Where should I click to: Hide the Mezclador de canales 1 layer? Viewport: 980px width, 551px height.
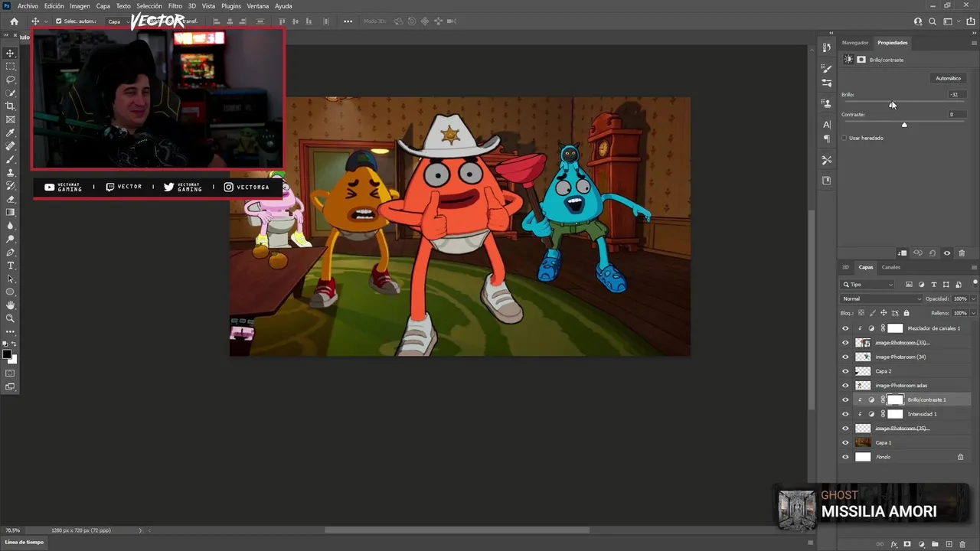[x=845, y=328]
